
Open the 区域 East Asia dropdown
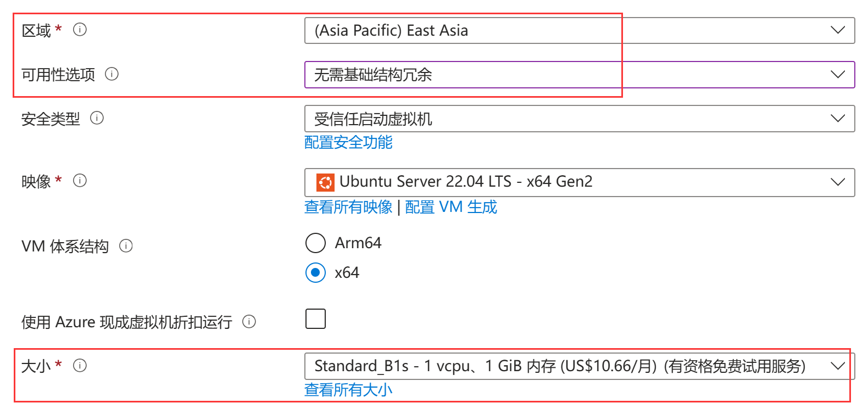tap(579, 30)
